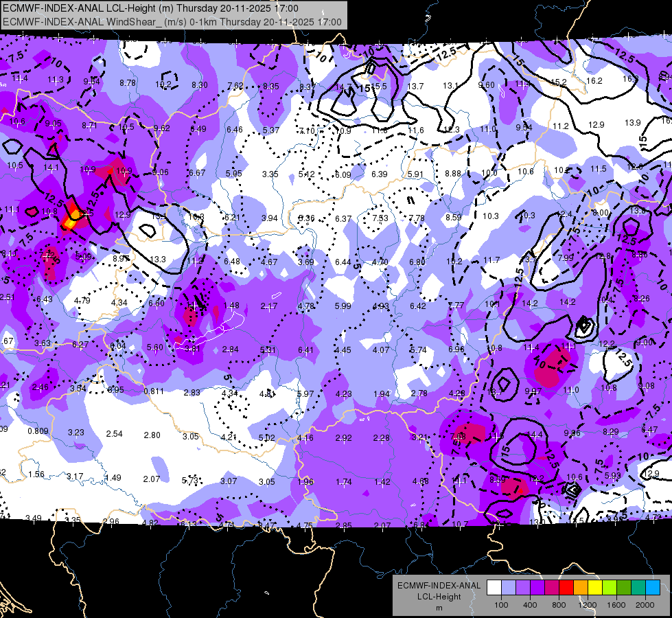Click the map value '13.3'
672x618 pixels.
[x=158, y=259]
